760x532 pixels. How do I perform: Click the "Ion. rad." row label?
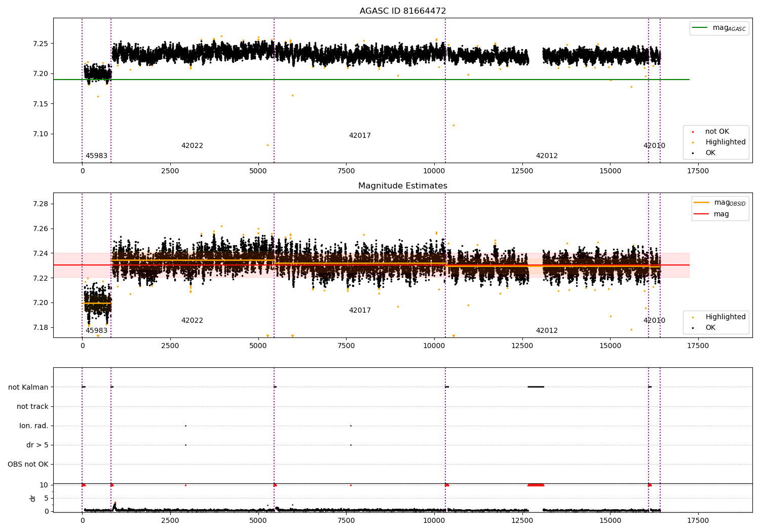click(x=34, y=426)
